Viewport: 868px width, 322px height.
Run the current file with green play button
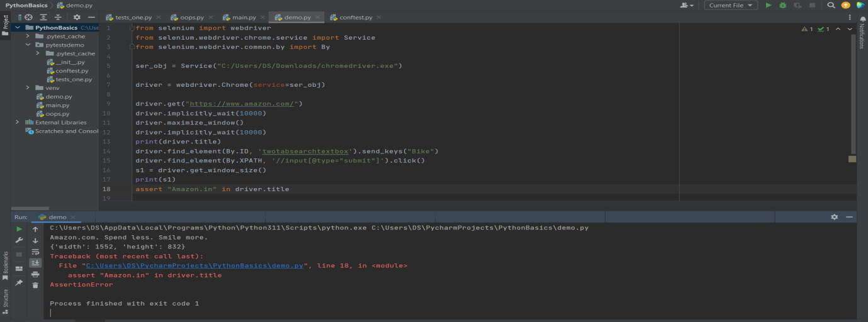point(768,5)
